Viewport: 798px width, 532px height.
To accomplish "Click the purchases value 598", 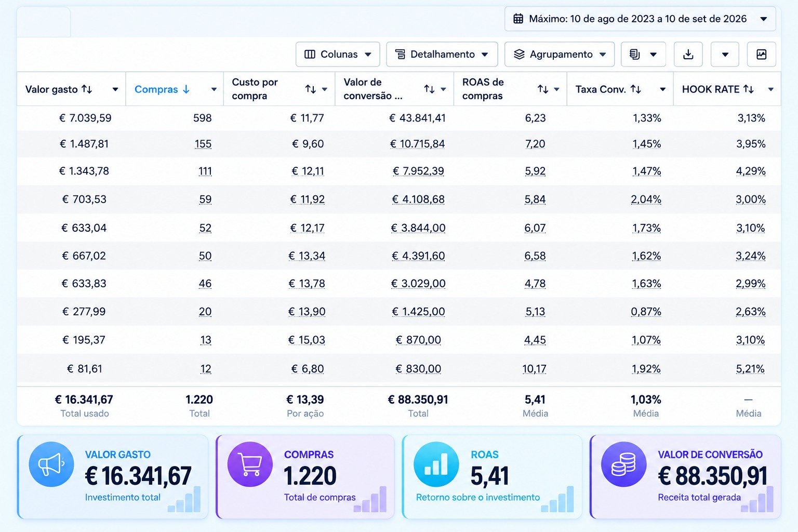I will (203, 118).
